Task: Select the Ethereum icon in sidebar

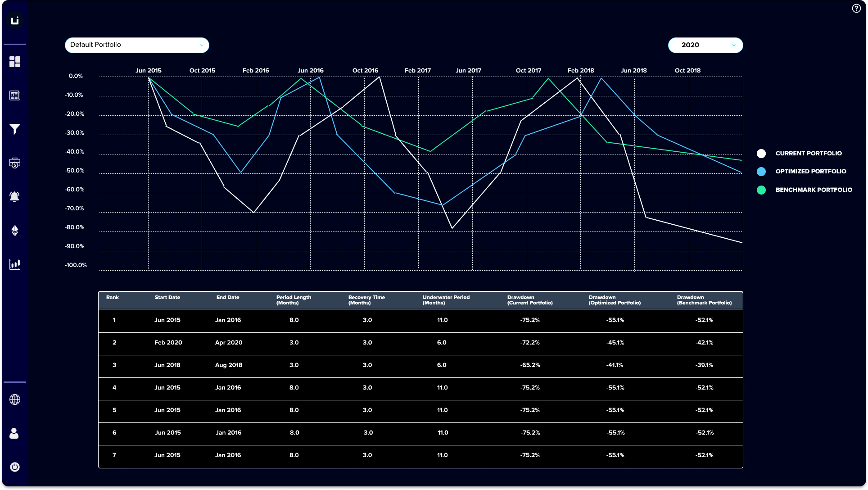Action: pyautogui.click(x=15, y=231)
